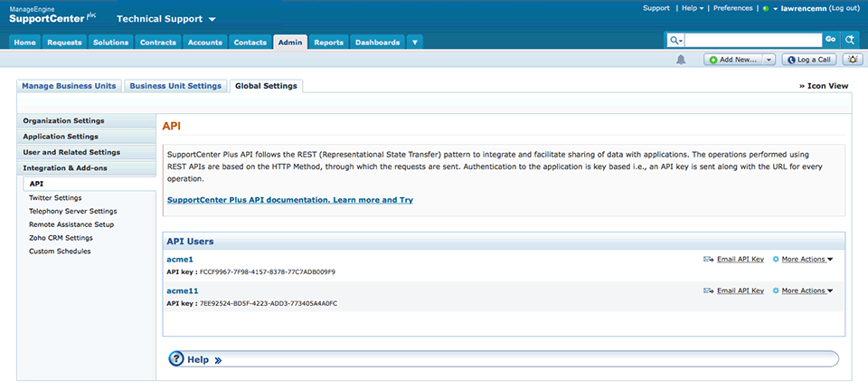Select the Global Settings tab
868x390 pixels.
click(266, 86)
